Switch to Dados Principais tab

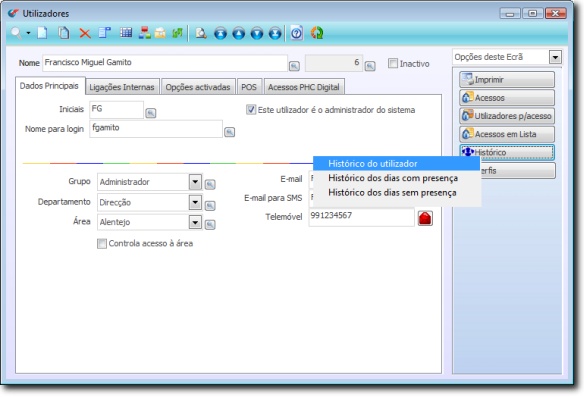coord(50,86)
